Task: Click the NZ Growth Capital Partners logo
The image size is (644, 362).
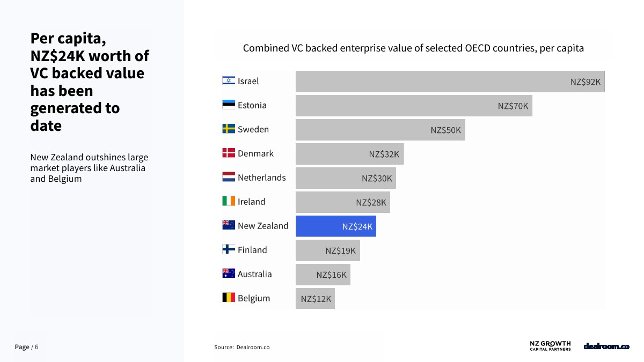Action: point(550,346)
